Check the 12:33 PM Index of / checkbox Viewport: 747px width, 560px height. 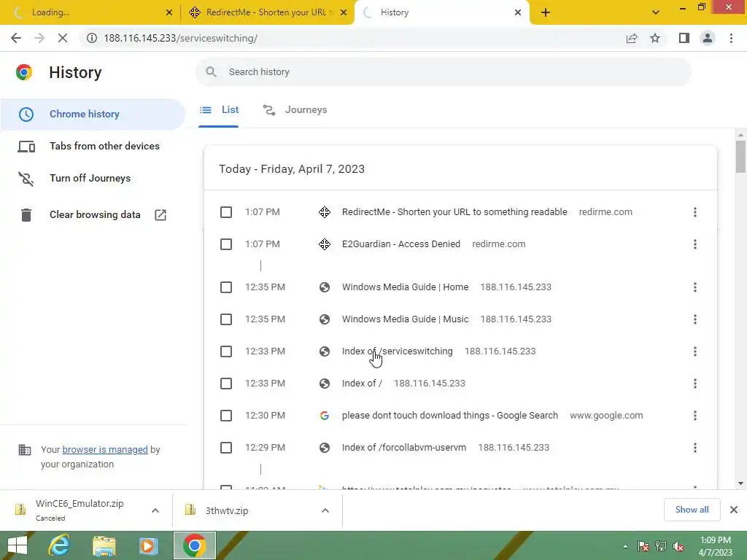coord(226,384)
